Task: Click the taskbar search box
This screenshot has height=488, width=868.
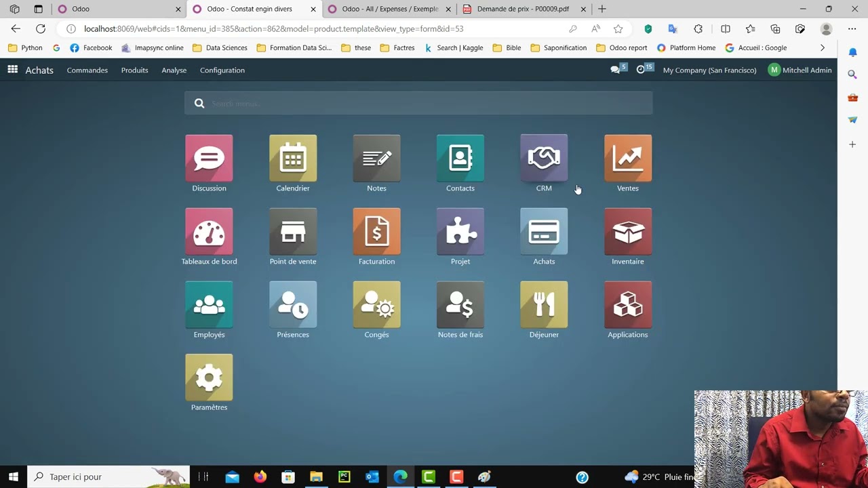Action: click(108, 476)
